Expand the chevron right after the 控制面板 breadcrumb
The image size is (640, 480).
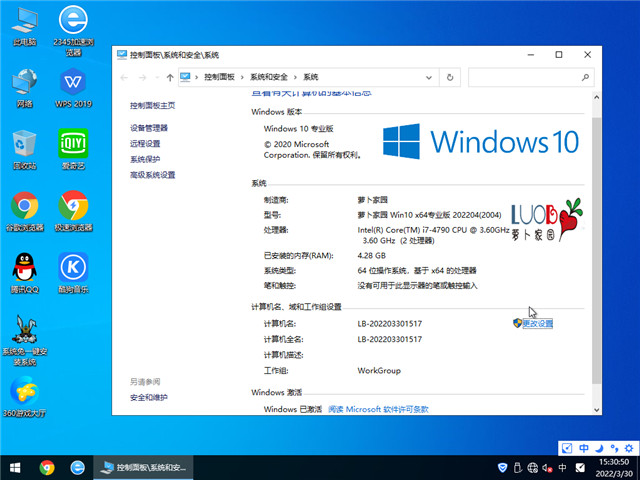pos(242,77)
